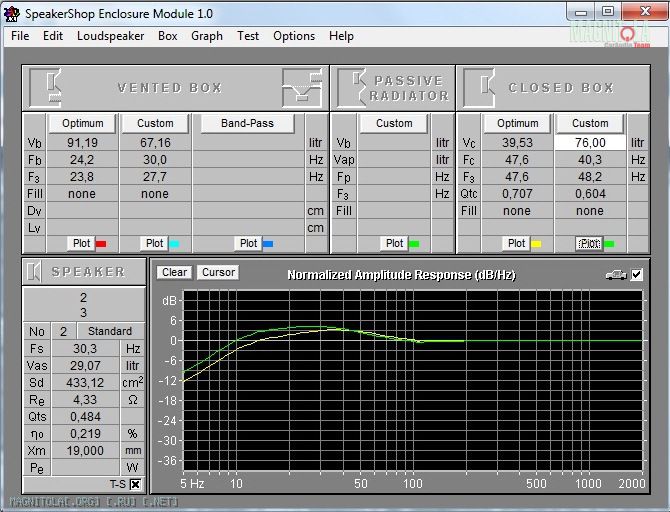Screen dimensions: 670x512
Task: Click the efficiency value 0,219
Action: pyautogui.click(x=85, y=433)
